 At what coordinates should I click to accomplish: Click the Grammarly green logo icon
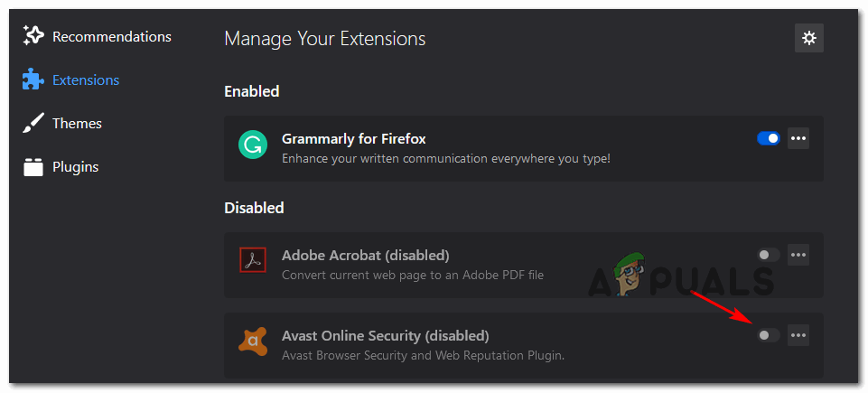point(252,146)
